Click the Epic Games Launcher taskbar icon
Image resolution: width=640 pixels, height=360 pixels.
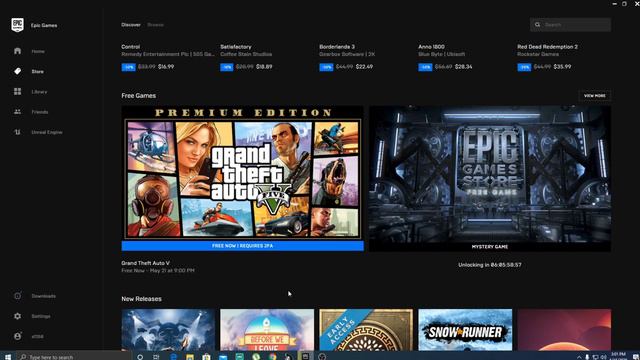305,357
